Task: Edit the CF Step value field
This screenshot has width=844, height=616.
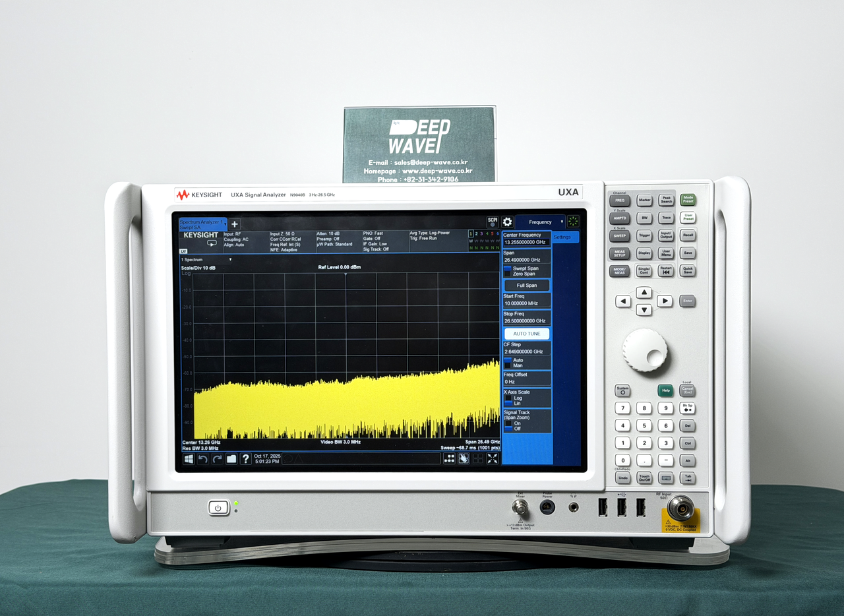Action: [x=527, y=352]
